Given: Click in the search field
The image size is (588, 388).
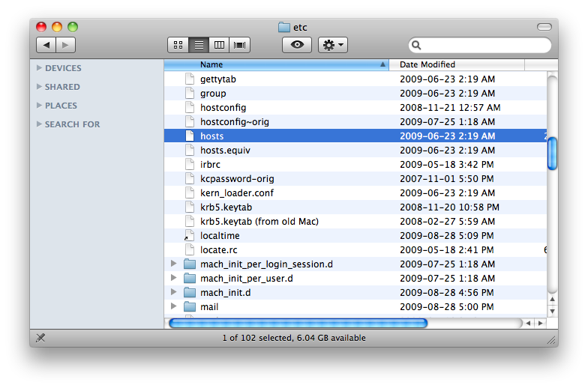Looking at the screenshot, I should (480, 45).
